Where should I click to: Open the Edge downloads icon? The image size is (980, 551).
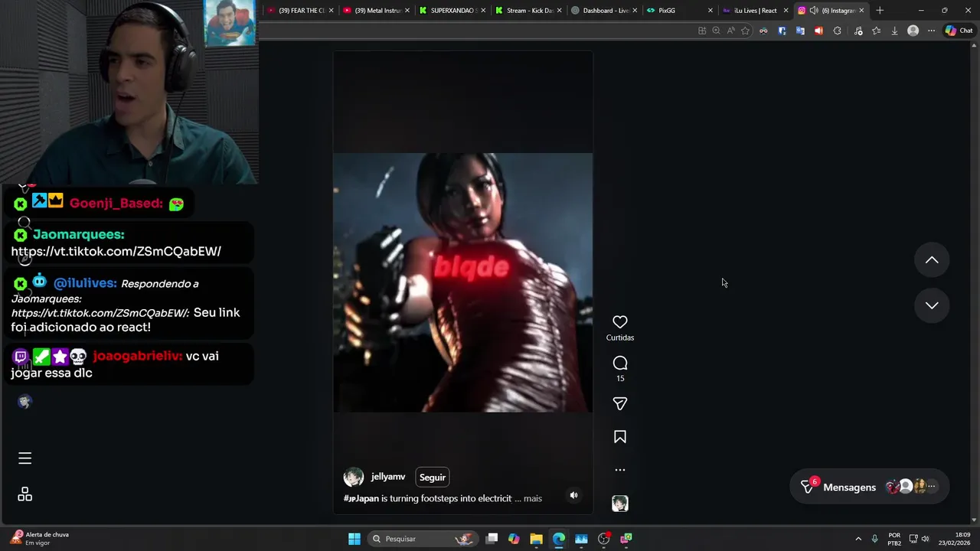coord(894,31)
